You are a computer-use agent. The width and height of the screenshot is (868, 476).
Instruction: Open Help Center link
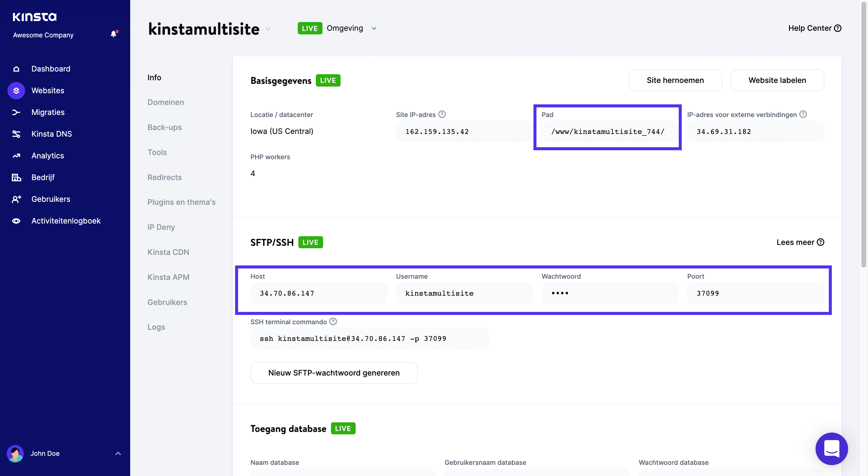[814, 28]
